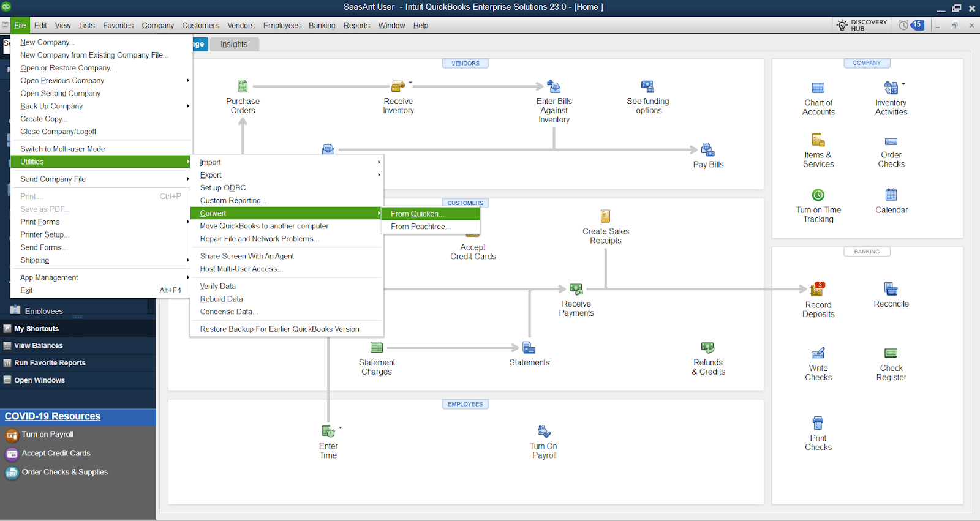The width and height of the screenshot is (980, 521).
Task: Open the reminders clock icon in toolbar
Action: 903,25
